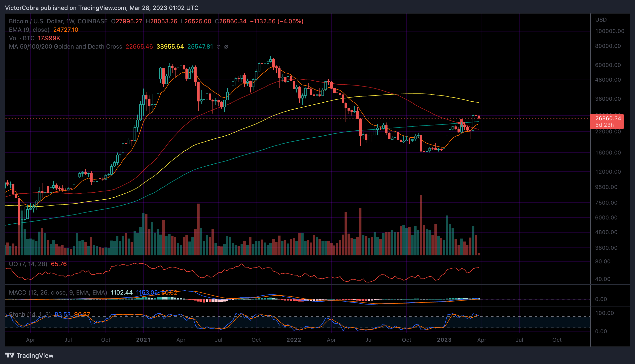Click the blue Stoch value 83.53
This screenshot has width=635, height=364.
(63, 314)
